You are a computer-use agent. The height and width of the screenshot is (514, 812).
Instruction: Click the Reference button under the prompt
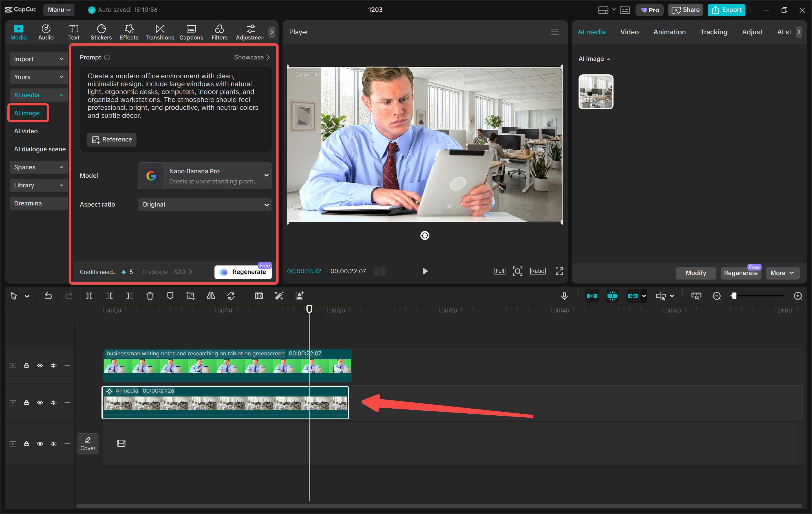pos(112,139)
